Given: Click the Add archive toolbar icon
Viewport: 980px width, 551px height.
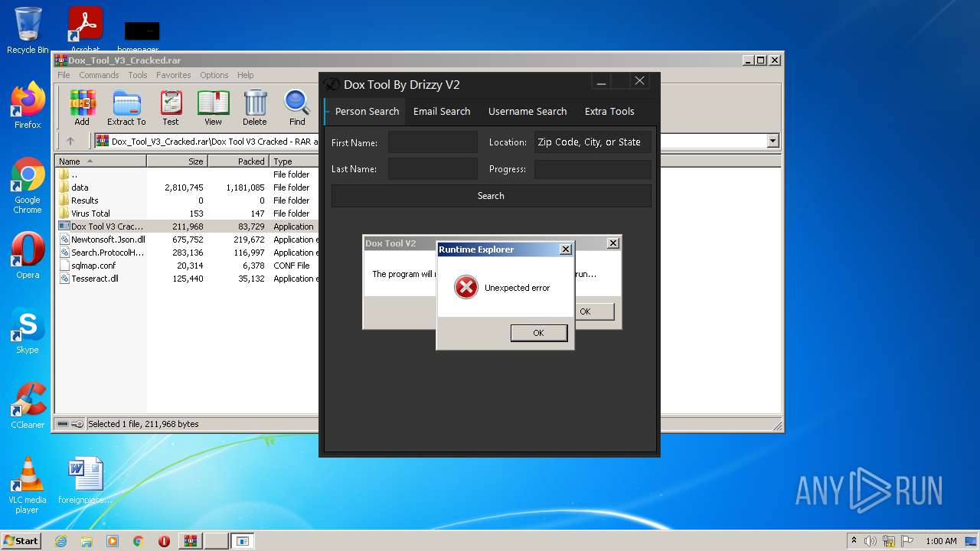Looking at the screenshot, I should 82,107.
